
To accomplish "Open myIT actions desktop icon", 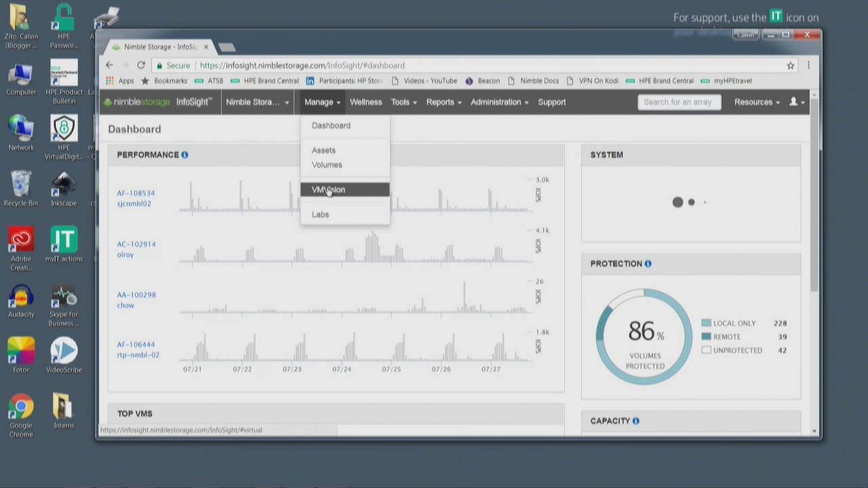I will 64,244.
